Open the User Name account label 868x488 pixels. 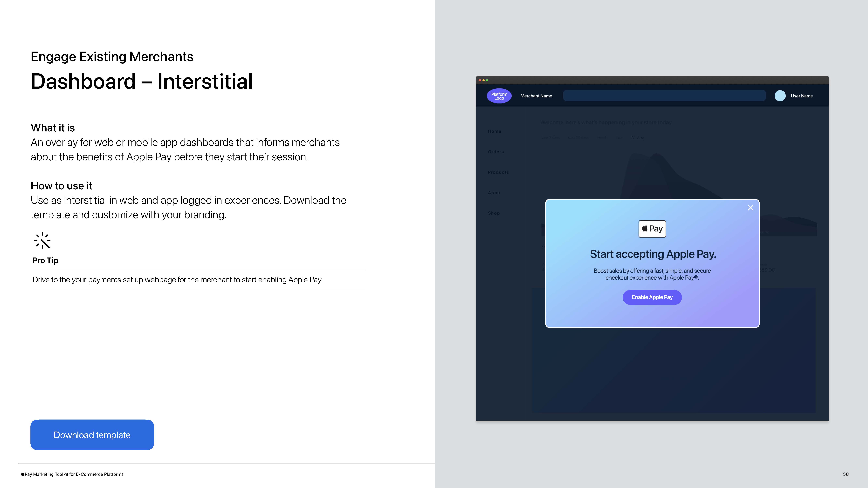point(802,96)
